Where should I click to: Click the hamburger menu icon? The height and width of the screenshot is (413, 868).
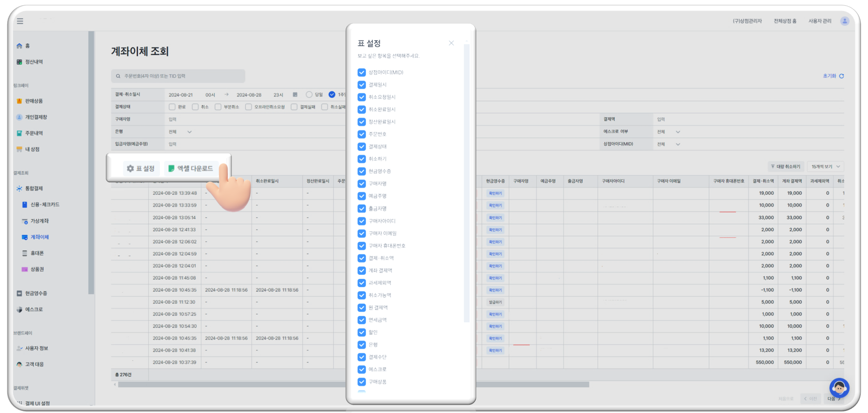(x=20, y=21)
